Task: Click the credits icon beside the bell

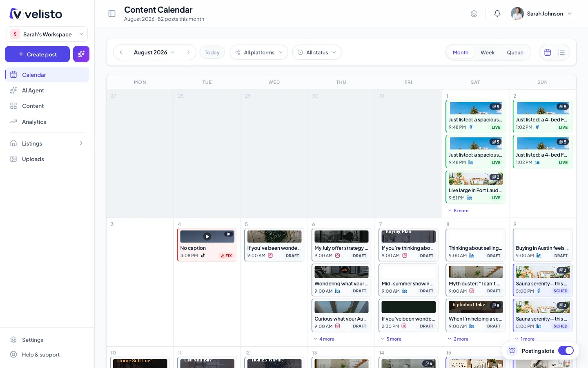Action: (474, 13)
